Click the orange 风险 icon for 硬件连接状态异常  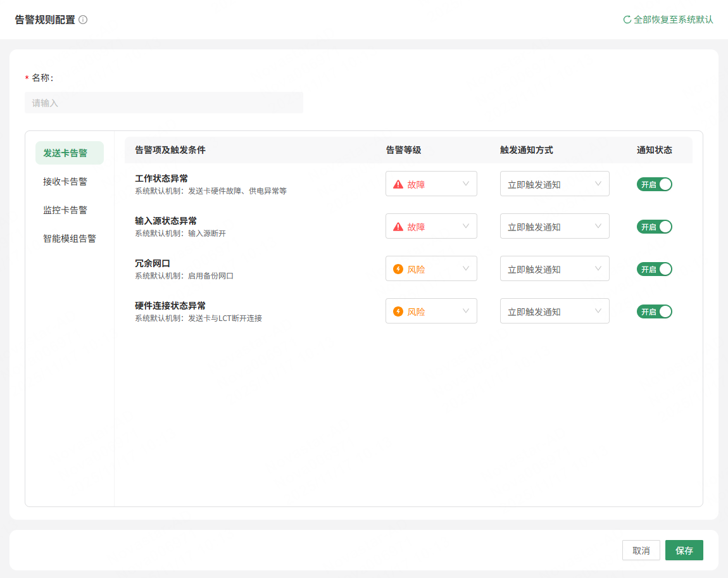click(398, 311)
